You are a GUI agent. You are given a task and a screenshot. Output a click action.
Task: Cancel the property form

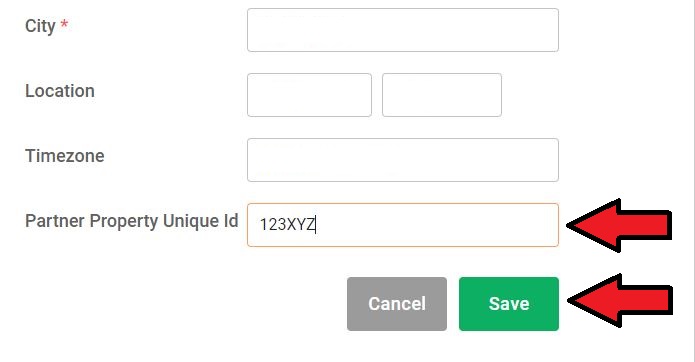pyautogui.click(x=397, y=304)
